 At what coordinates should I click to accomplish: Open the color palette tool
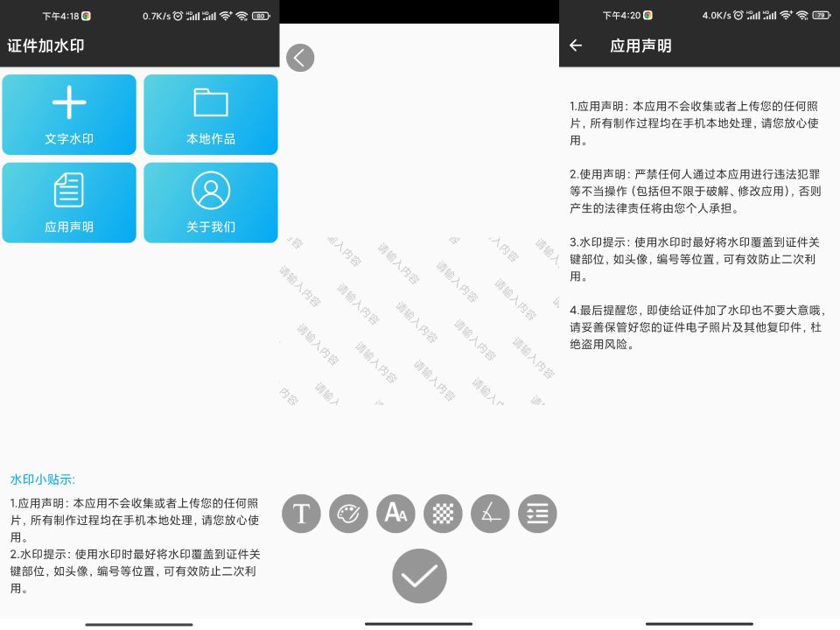(348, 514)
